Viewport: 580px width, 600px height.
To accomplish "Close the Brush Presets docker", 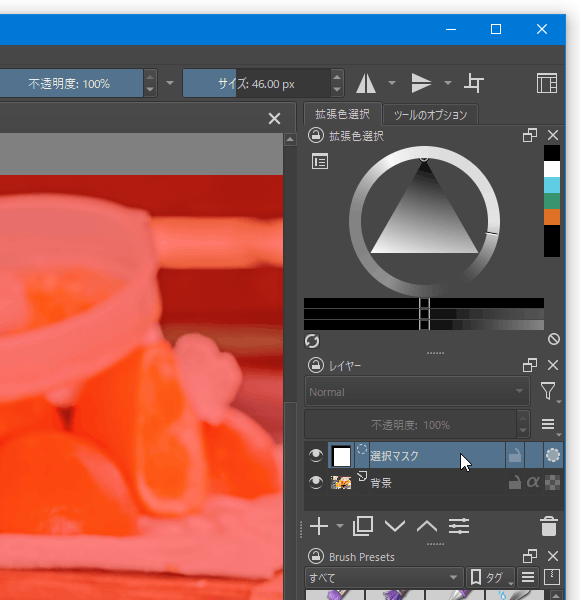I will pyautogui.click(x=553, y=556).
